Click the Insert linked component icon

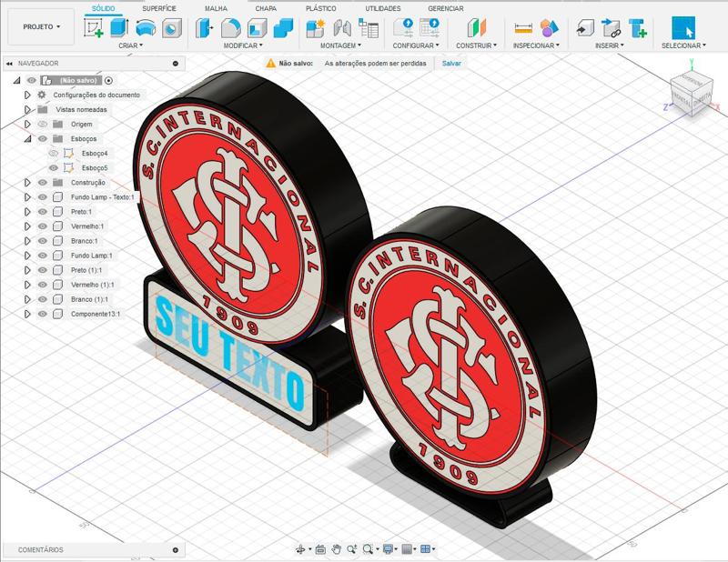click(x=612, y=28)
